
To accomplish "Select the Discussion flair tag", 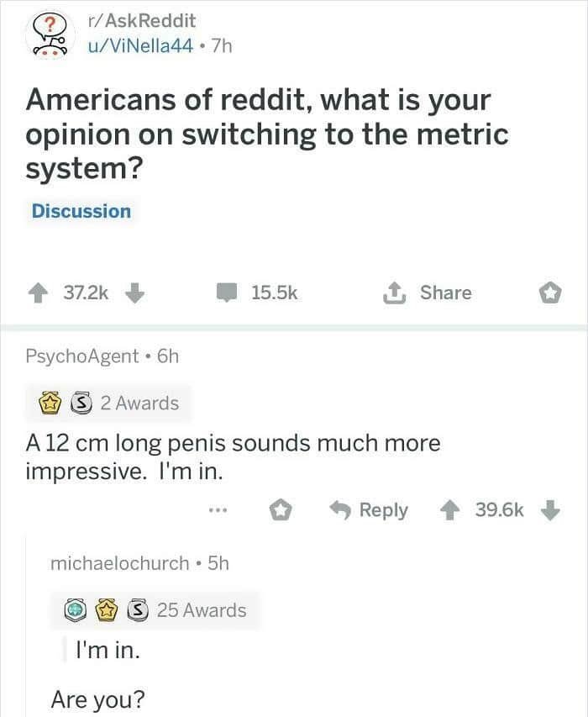I will 81,211.
